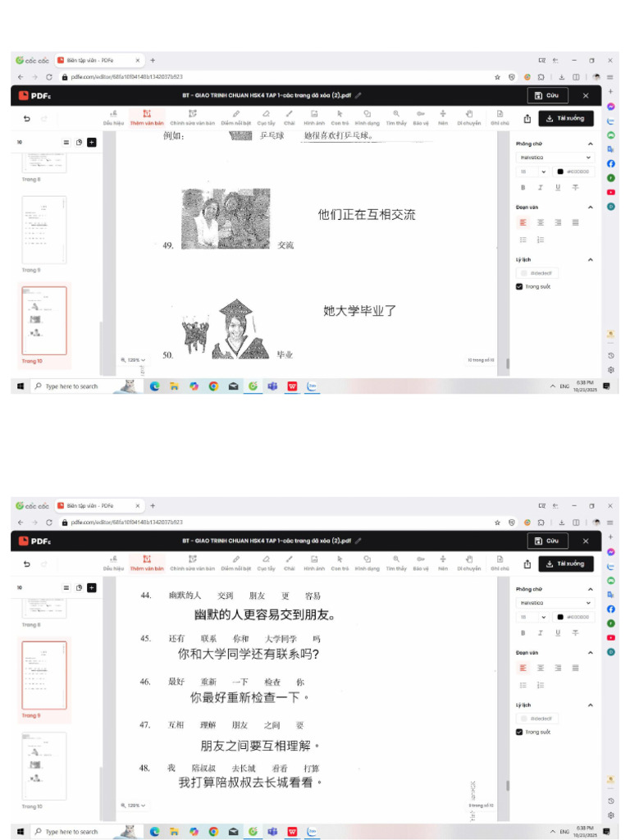
Task: Click Cứu save button in question-49 window
Action: point(547,95)
